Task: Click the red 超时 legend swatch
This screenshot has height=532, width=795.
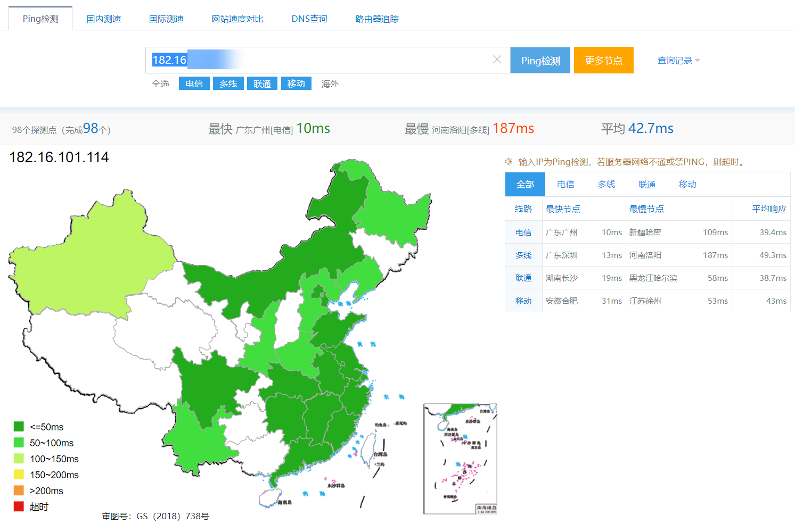Action: (x=19, y=506)
